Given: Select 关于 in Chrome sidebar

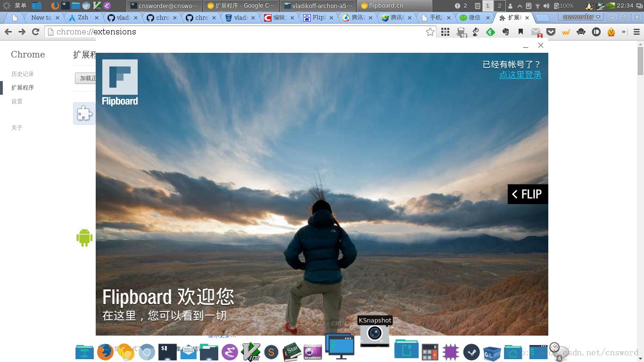Looking at the screenshot, I should (x=17, y=128).
